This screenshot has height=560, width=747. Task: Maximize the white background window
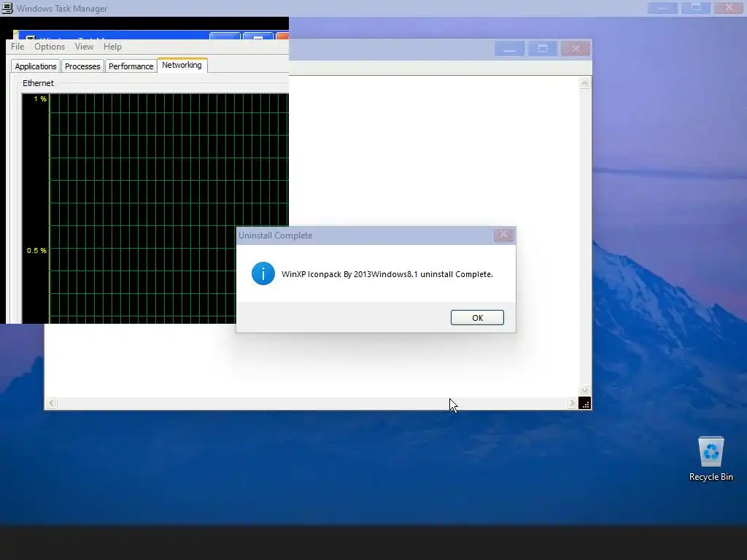click(542, 49)
